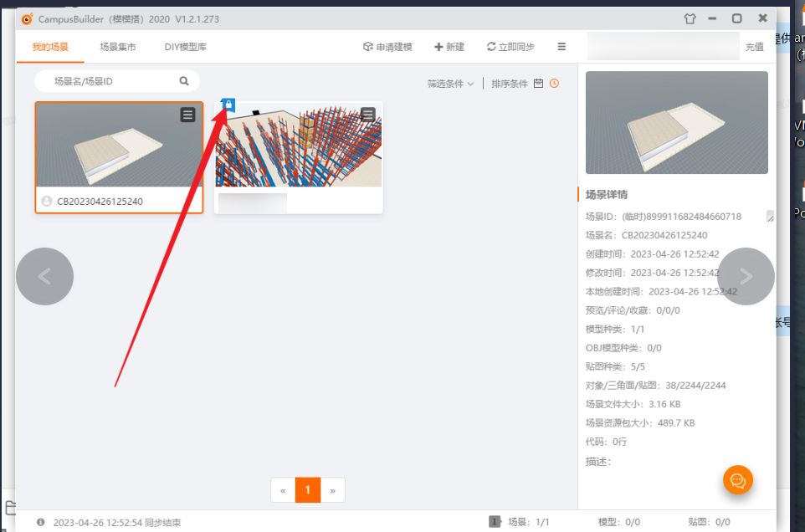The width and height of the screenshot is (805, 532).
Task: Click the 模型: 0/0 status entry
Action: point(619,522)
